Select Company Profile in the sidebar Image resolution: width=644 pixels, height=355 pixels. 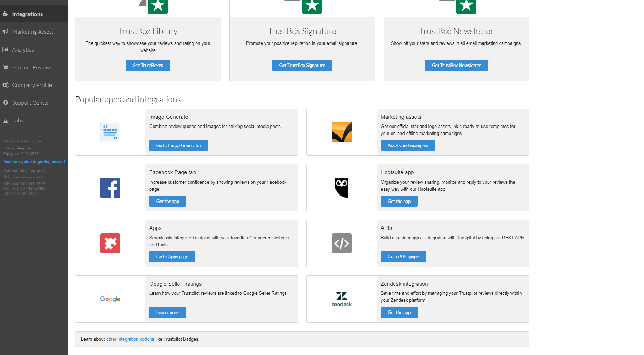(34, 85)
